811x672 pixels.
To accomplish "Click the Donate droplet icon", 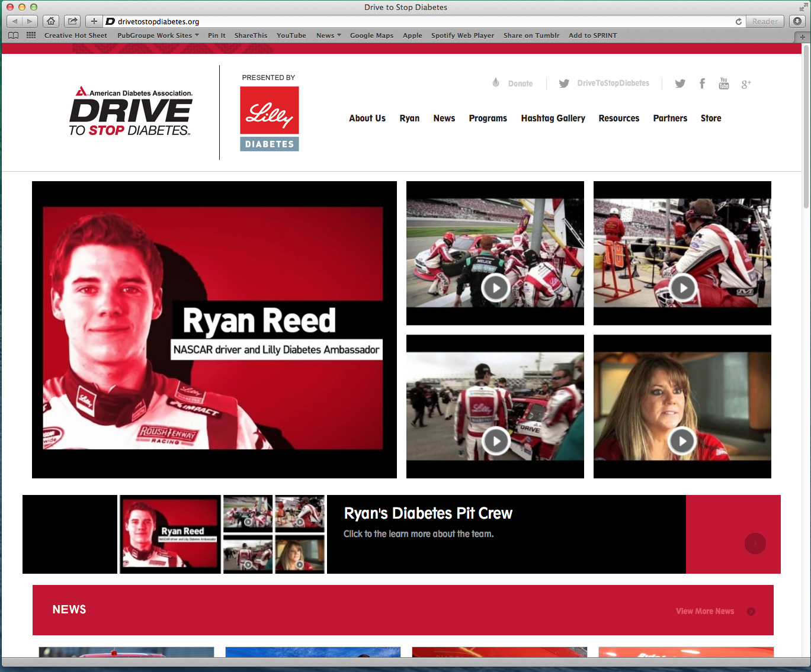I will click(x=496, y=83).
